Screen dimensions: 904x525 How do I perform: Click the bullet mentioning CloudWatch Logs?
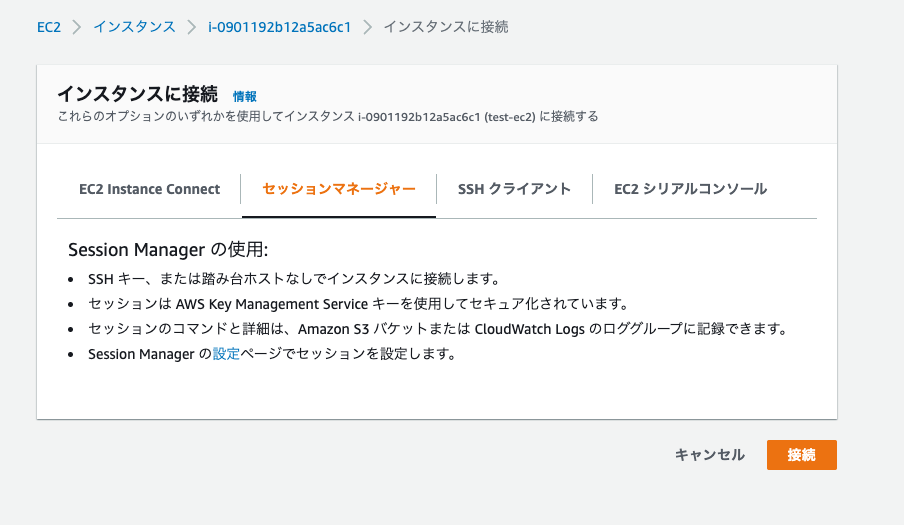pyautogui.click(x=437, y=329)
